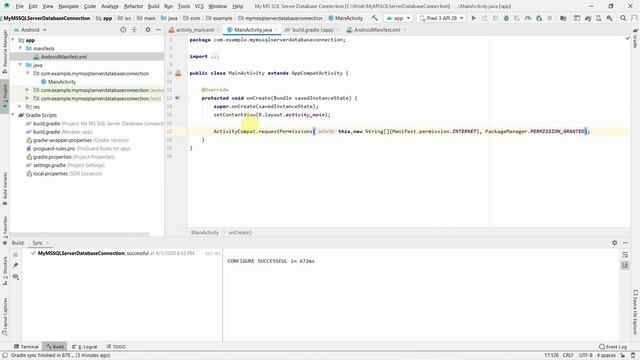Open the Logcat tool window

pos(85,347)
